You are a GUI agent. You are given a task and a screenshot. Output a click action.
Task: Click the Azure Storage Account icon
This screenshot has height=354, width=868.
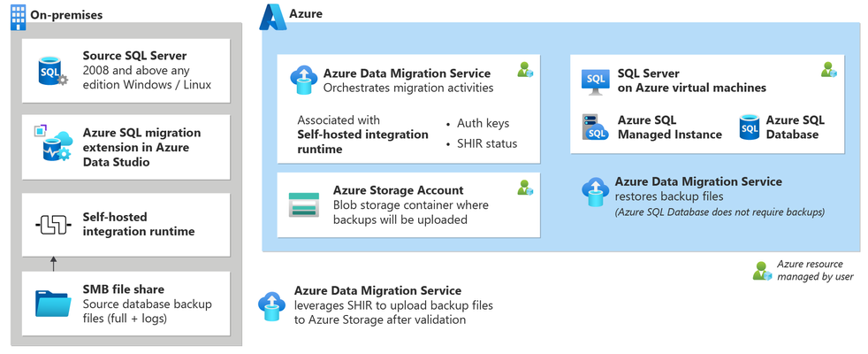pos(304,205)
